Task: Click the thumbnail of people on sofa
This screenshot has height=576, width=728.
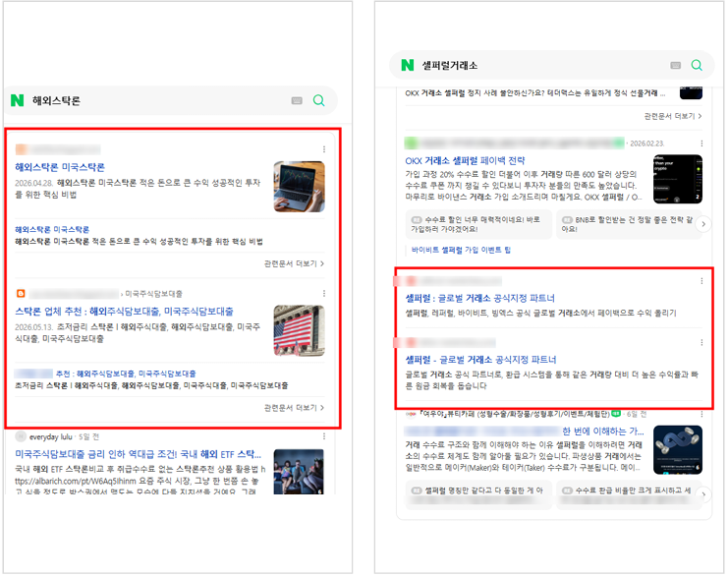Action: point(299,471)
